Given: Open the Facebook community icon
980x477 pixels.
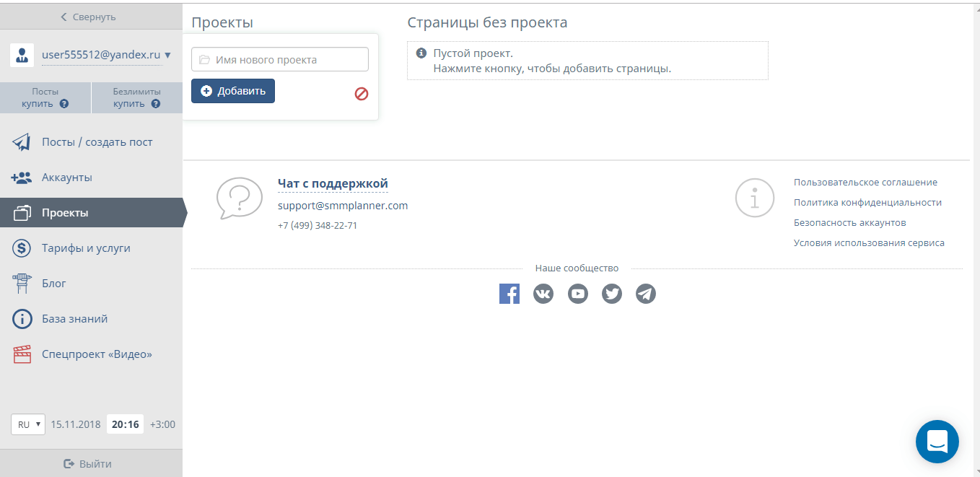Looking at the screenshot, I should pyautogui.click(x=509, y=294).
